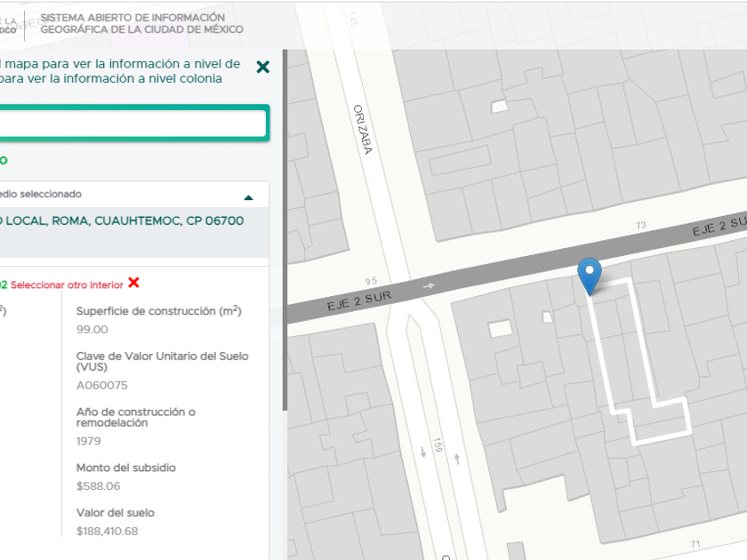Open the predio seleccionado dropdown header

(124, 194)
